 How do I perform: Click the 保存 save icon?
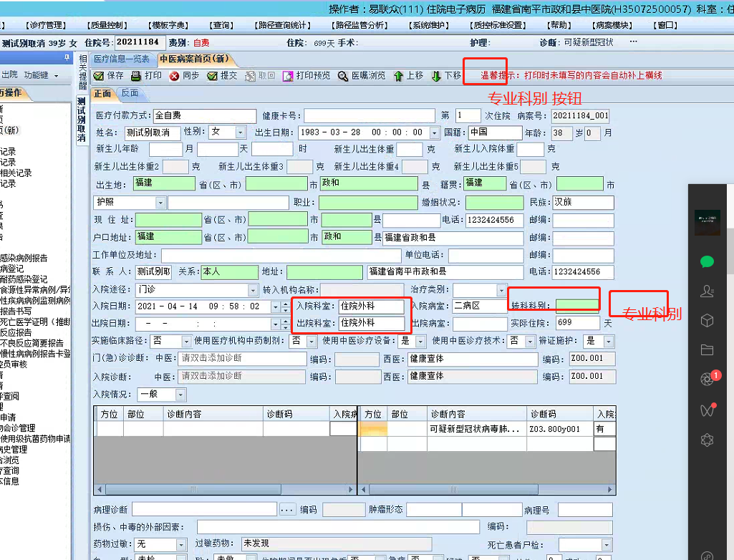98,76
